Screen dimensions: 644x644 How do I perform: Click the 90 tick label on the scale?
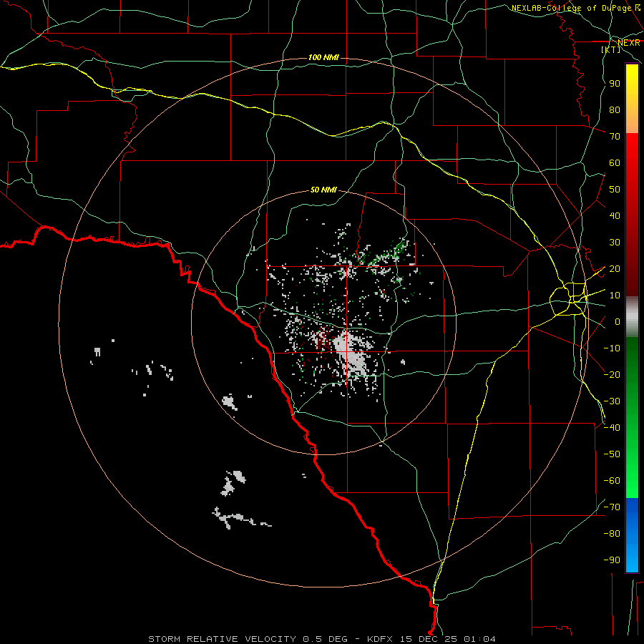click(x=615, y=84)
